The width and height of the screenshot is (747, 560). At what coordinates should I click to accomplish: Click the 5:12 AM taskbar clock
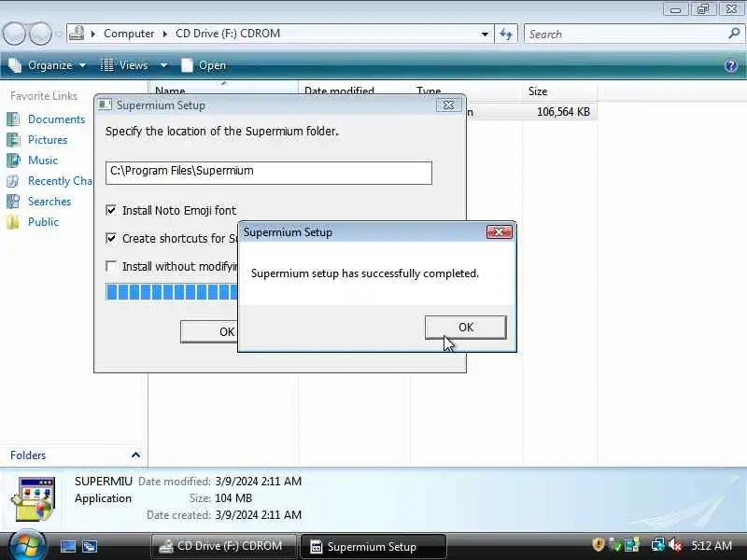(x=712, y=546)
